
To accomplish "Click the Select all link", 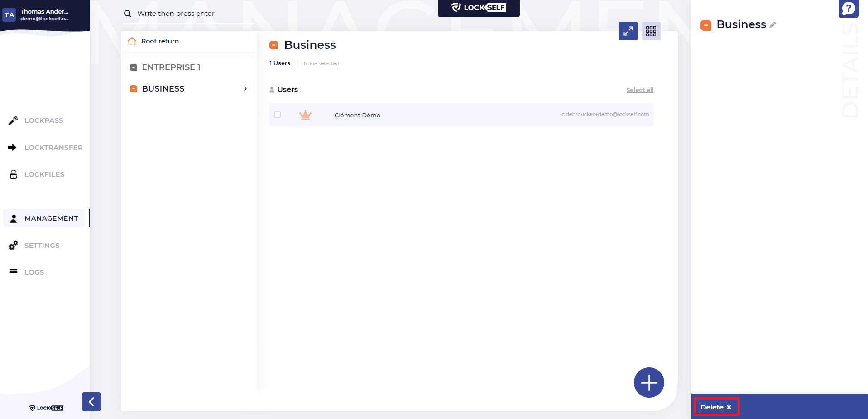I will tap(639, 90).
